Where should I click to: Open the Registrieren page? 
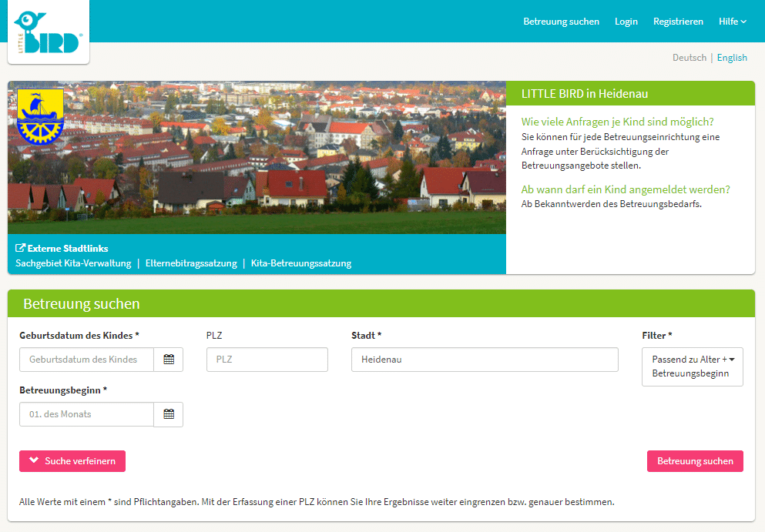point(678,22)
